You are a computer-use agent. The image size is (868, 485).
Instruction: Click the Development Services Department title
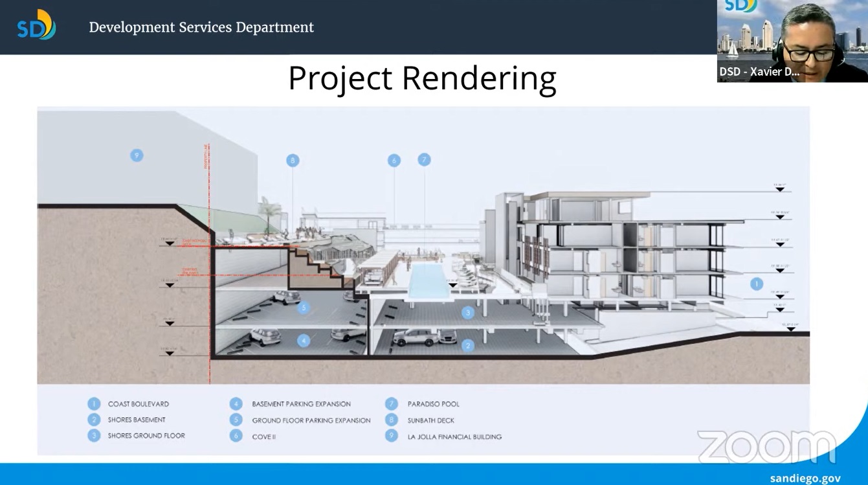(x=201, y=27)
